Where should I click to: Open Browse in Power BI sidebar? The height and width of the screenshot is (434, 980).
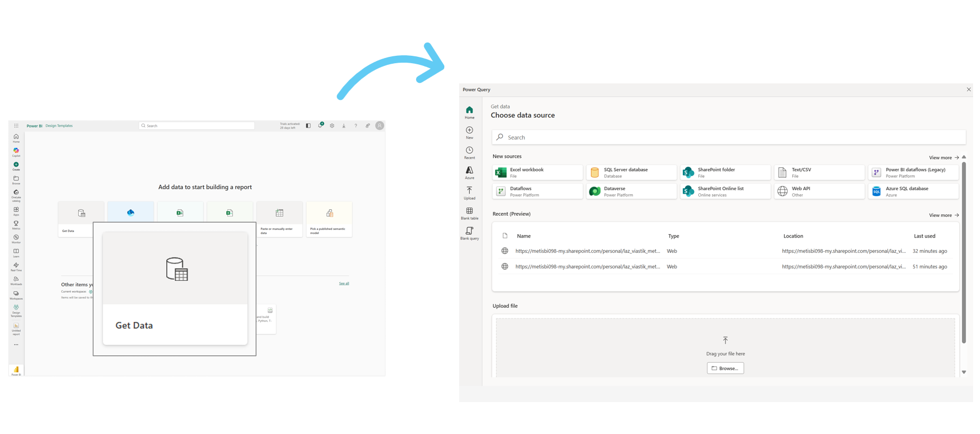(16, 180)
